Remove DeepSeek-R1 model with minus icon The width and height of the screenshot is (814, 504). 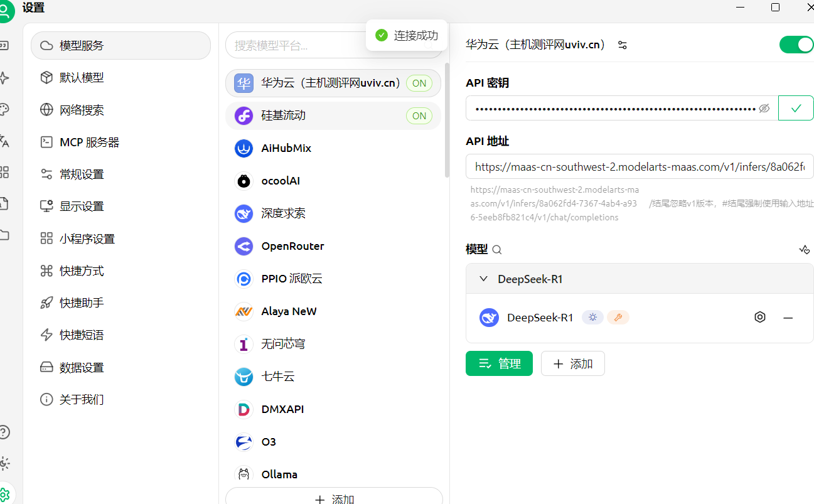[788, 318]
